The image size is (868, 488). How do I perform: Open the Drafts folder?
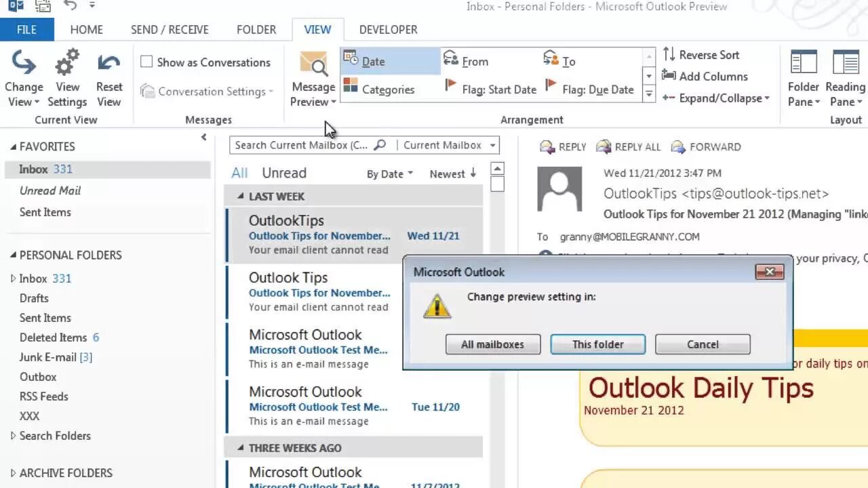coord(34,298)
